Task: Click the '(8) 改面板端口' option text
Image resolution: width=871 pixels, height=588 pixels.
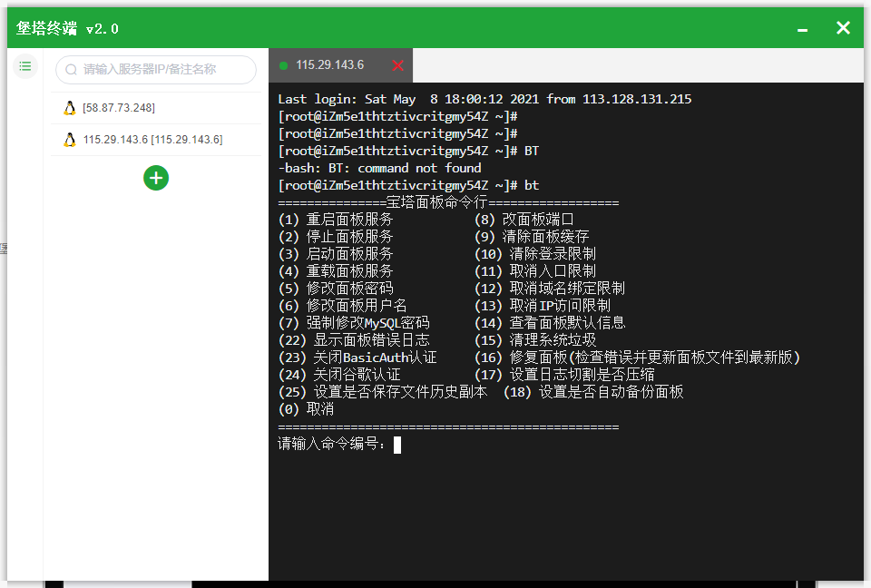Action: click(x=524, y=220)
